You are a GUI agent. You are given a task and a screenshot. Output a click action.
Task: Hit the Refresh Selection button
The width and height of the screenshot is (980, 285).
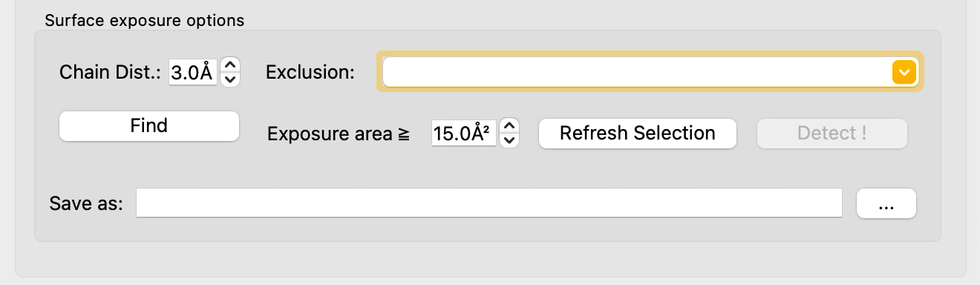[x=637, y=134]
